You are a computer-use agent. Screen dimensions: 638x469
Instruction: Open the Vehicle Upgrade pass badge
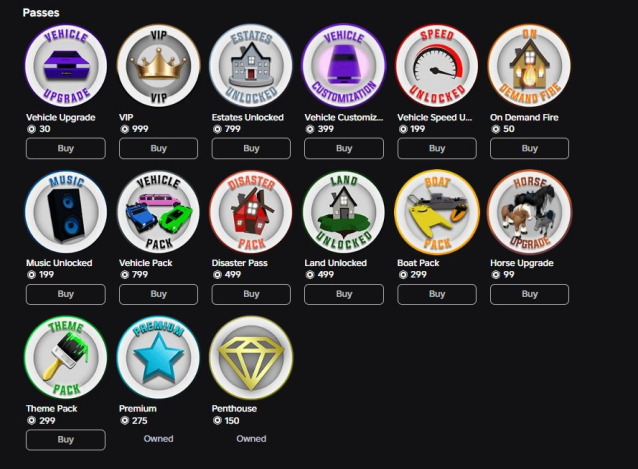66,65
